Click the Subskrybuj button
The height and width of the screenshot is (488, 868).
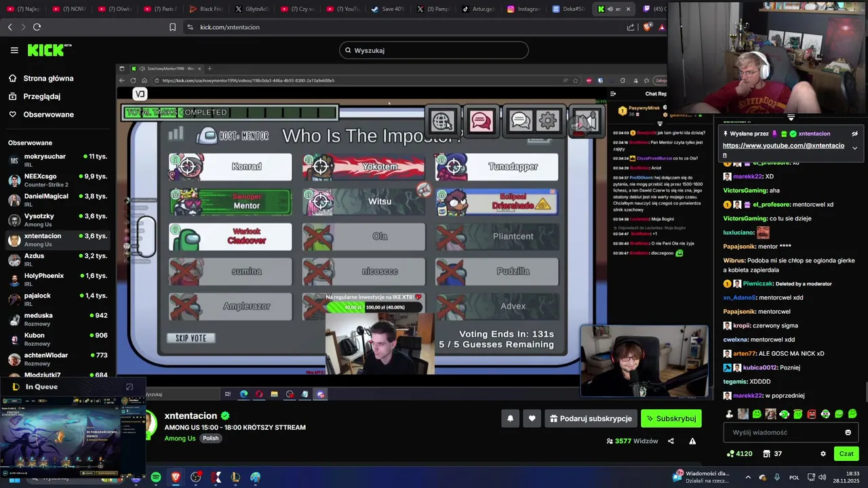pos(671,419)
